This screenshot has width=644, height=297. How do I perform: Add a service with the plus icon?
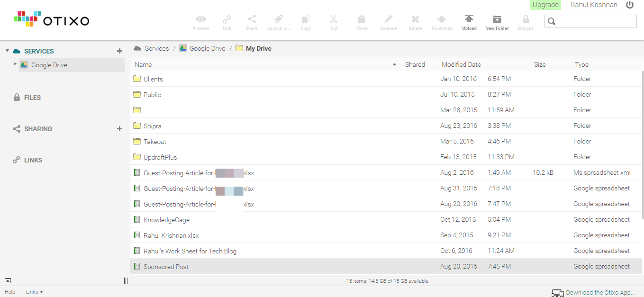click(119, 51)
